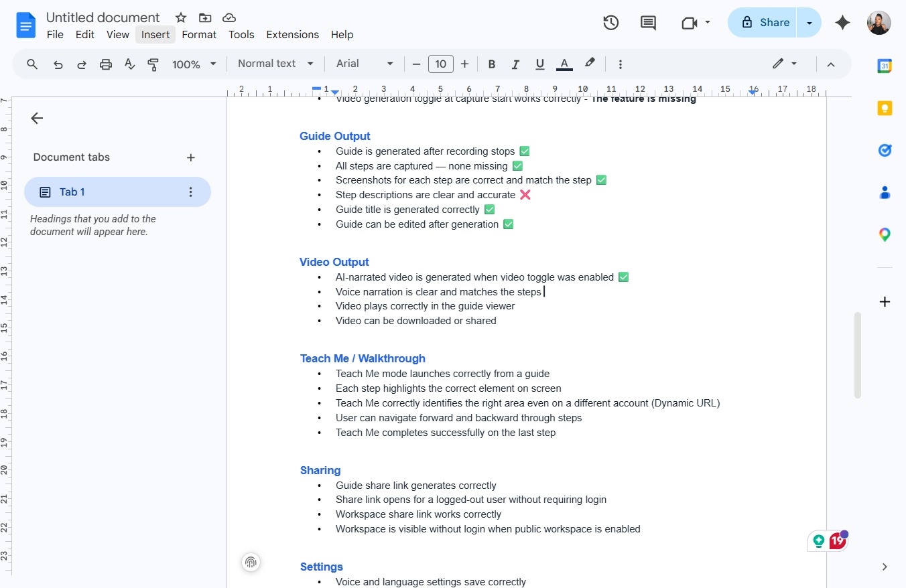
Task: Open Google Tasks side panel icon
Action: 885,150
